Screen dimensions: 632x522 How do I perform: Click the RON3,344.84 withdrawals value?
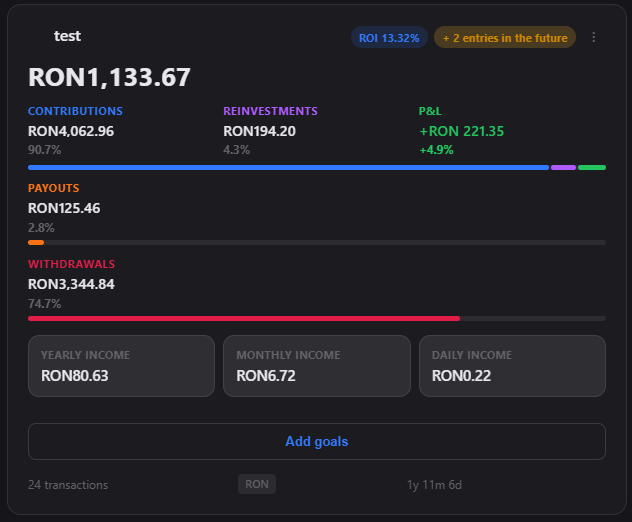point(71,285)
